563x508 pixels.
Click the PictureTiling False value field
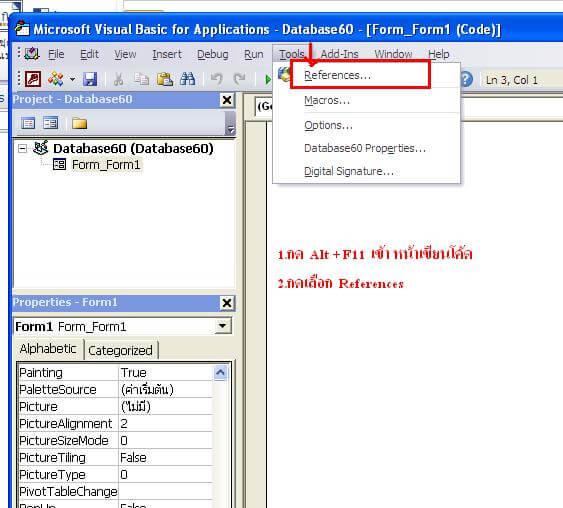point(166,457)
